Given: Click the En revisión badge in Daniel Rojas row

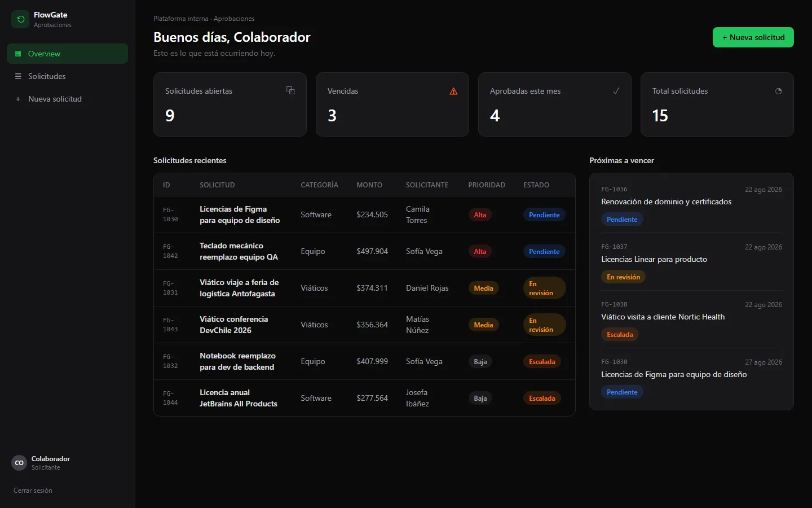Looking at the screenshot, I should tap(544, 288).
